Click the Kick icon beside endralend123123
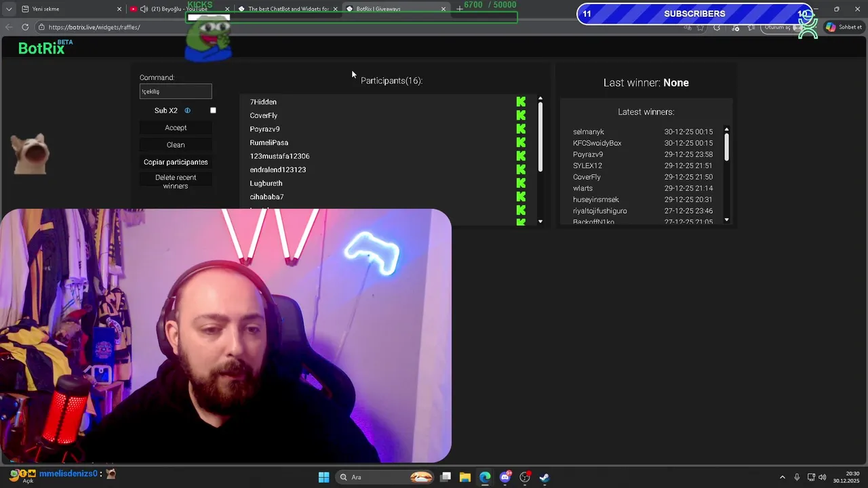 [x=521, y=169]
